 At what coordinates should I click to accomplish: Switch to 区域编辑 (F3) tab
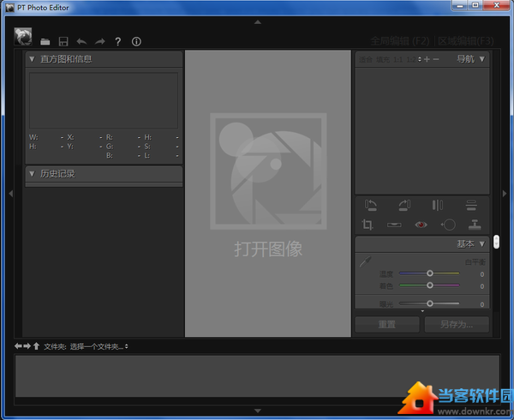466,41
